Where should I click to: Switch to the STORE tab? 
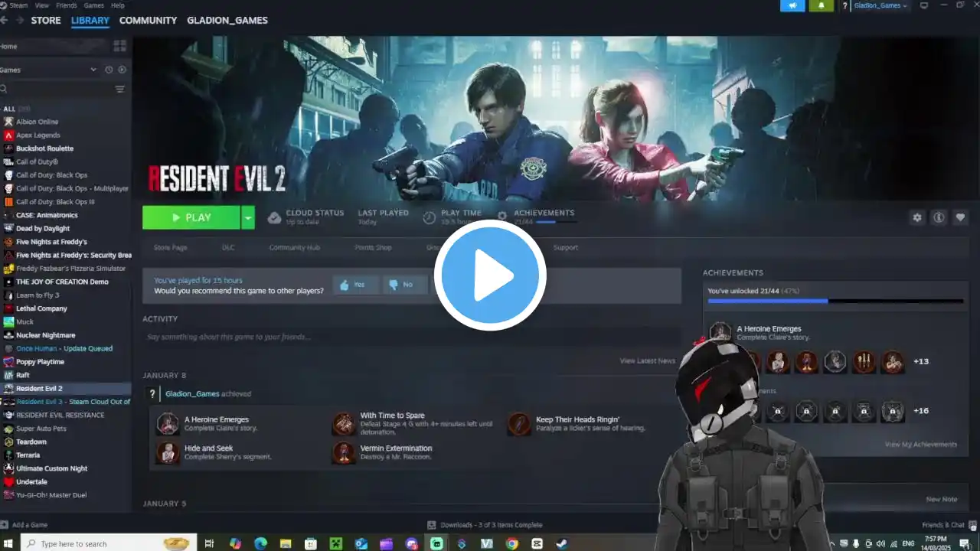pos(46,21)
